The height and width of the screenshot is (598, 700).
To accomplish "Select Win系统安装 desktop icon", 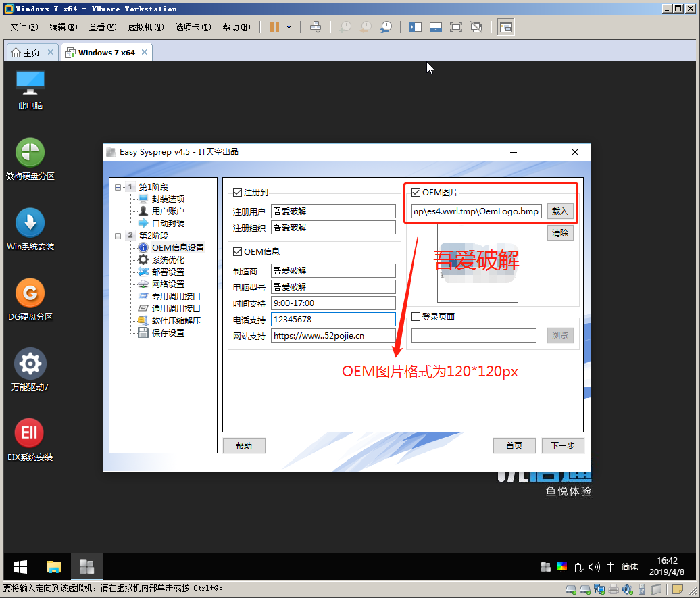I will pyautogui.click(x=30, y=229).
